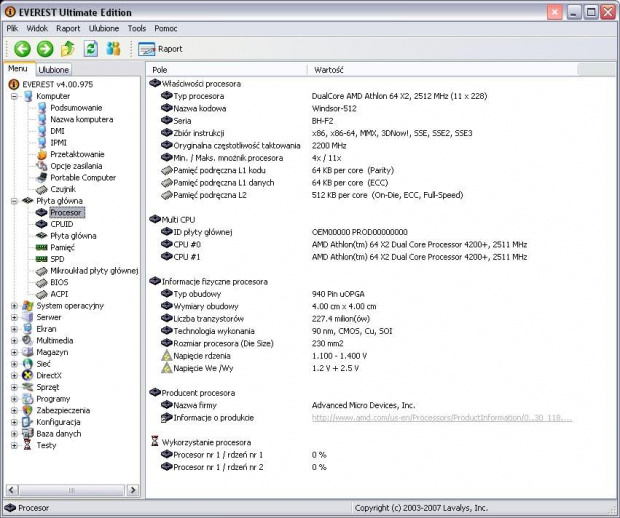Open the Pomoc menu
620x518 pixels.
click(166, 28)
